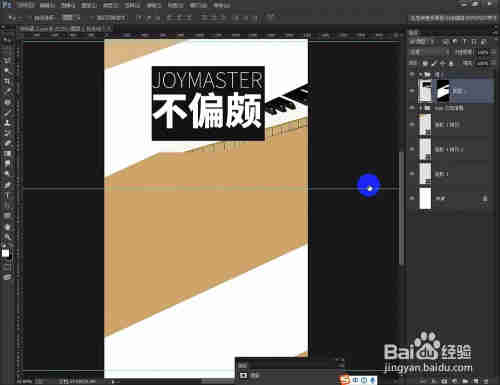This screenshot has width=500, height=385.
Task: Select the Zoom tool
Action: 7,237
